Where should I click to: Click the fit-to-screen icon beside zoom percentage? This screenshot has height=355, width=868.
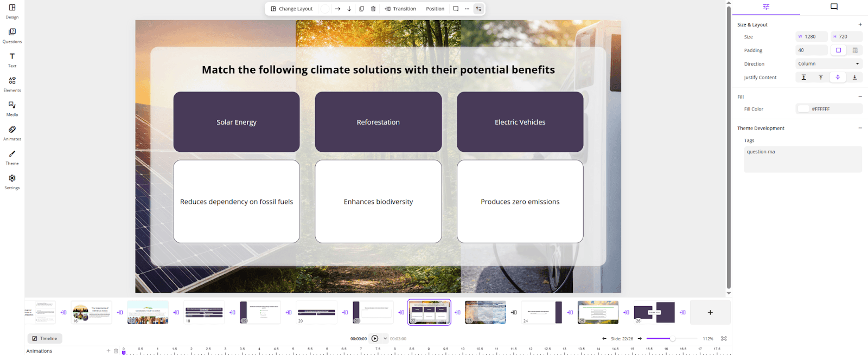pyautogui.click(x=724, y=339)
